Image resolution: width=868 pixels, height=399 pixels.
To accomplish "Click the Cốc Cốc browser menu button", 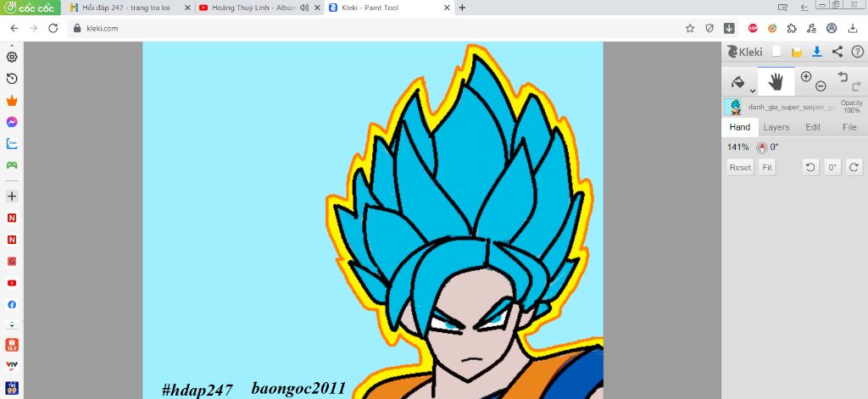I will (30, 8).
